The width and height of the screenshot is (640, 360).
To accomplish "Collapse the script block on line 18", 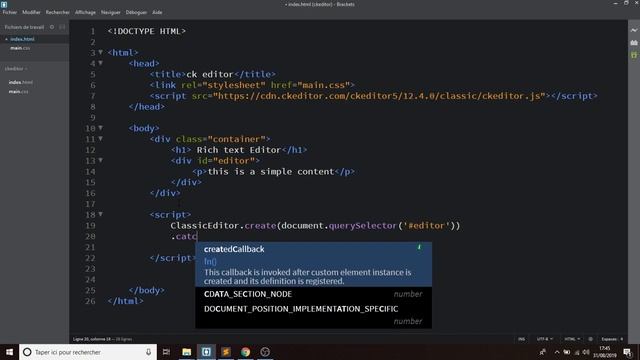I will [x=101, y=214].
